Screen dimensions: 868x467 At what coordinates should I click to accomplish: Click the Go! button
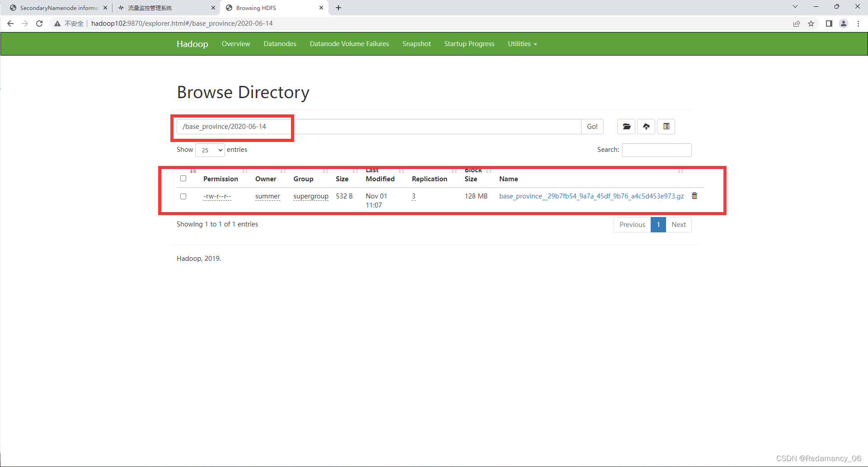592,127
